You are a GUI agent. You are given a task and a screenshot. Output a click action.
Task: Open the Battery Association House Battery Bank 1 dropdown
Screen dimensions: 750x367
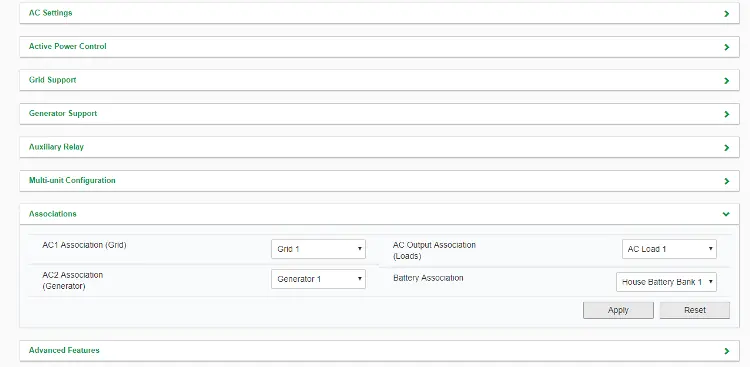click(x=666, y=282)
